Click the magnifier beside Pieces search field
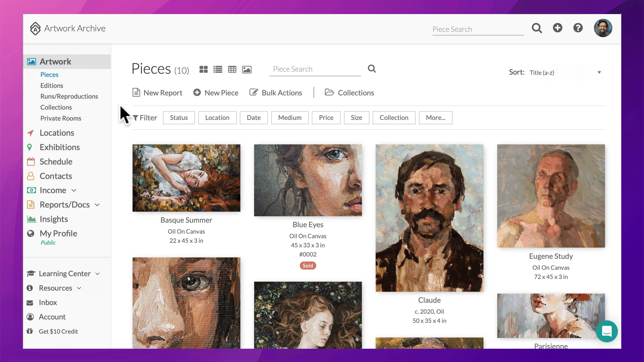 tap(372, 68)
